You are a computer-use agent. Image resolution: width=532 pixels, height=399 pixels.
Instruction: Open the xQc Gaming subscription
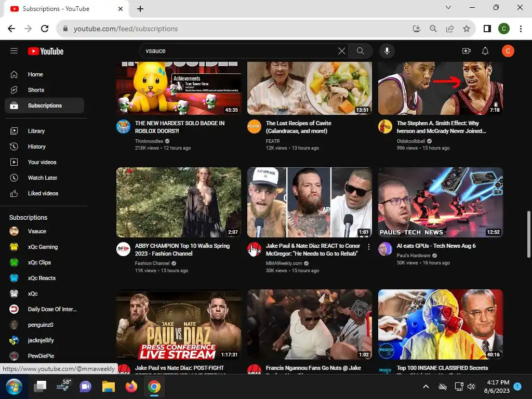45,247
